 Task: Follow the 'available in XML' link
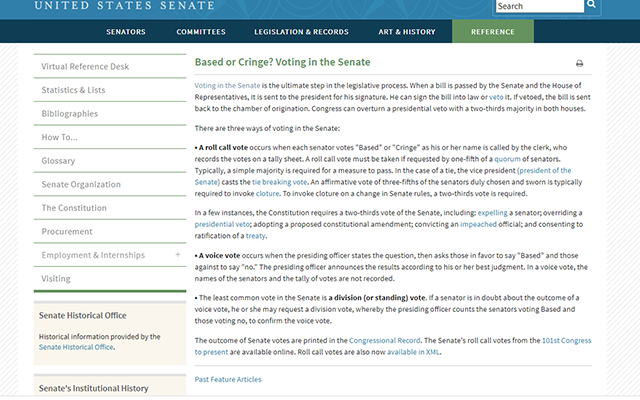click(413, 352)
